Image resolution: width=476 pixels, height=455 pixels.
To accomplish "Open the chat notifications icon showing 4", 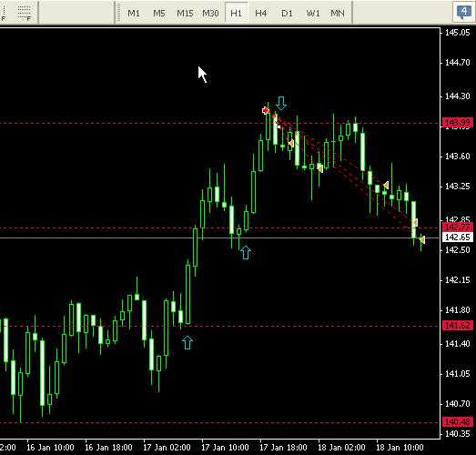I will click(x=463, y=12).
